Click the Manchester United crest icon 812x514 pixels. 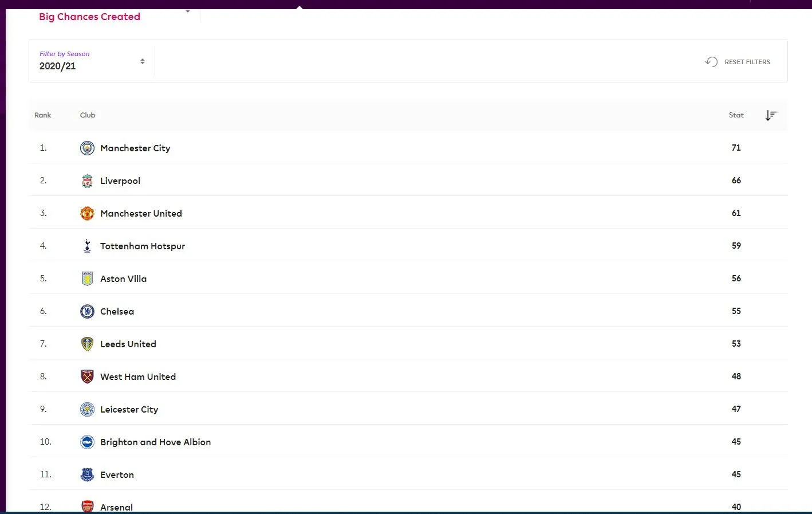87,214
